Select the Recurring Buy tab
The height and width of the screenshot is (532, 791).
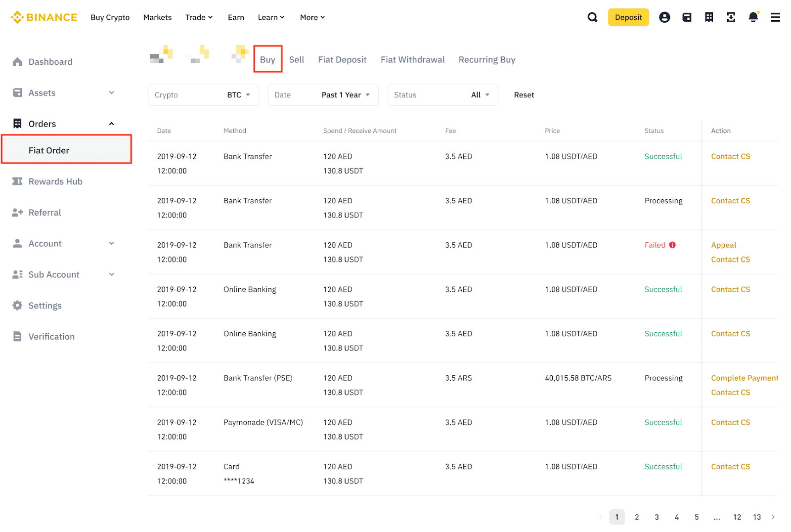tap(486, 59)
